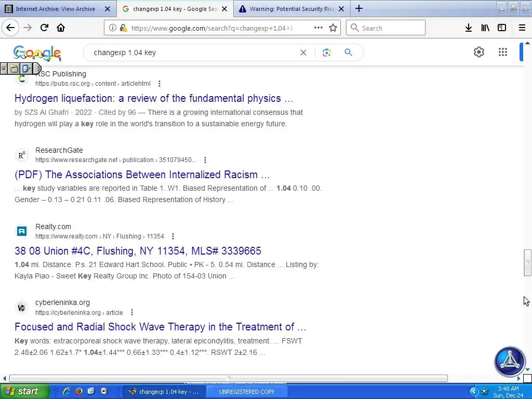
Task: Open Google quick settings gear
Action: click(478, 52)
